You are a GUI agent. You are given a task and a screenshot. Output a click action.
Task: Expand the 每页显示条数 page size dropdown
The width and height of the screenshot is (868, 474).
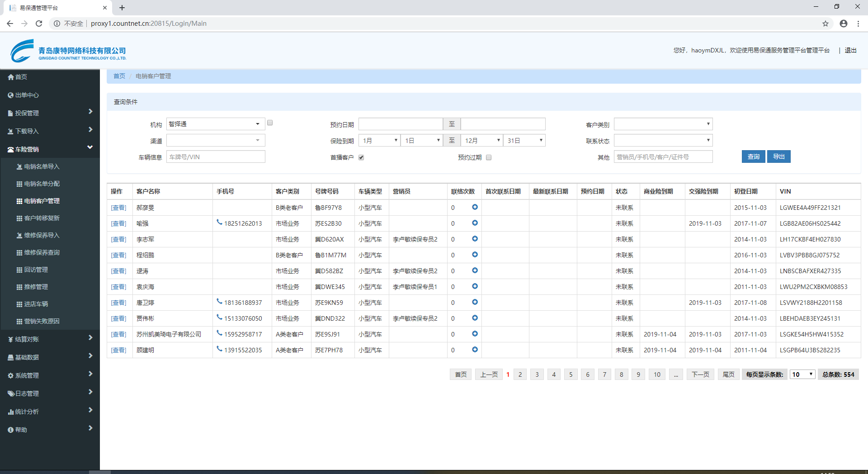tap(802, 374)
